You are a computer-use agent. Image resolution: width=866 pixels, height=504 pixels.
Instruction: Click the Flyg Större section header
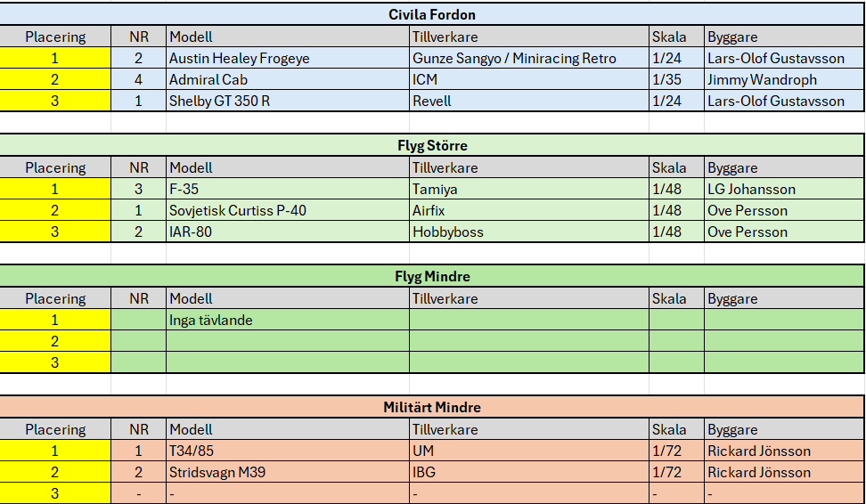(x=432, y=145)
